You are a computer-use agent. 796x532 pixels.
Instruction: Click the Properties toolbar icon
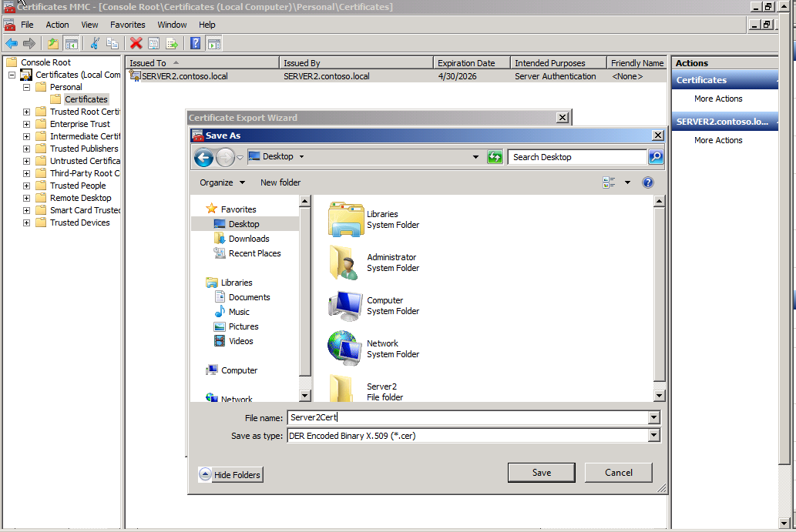(x=153, y=44)
